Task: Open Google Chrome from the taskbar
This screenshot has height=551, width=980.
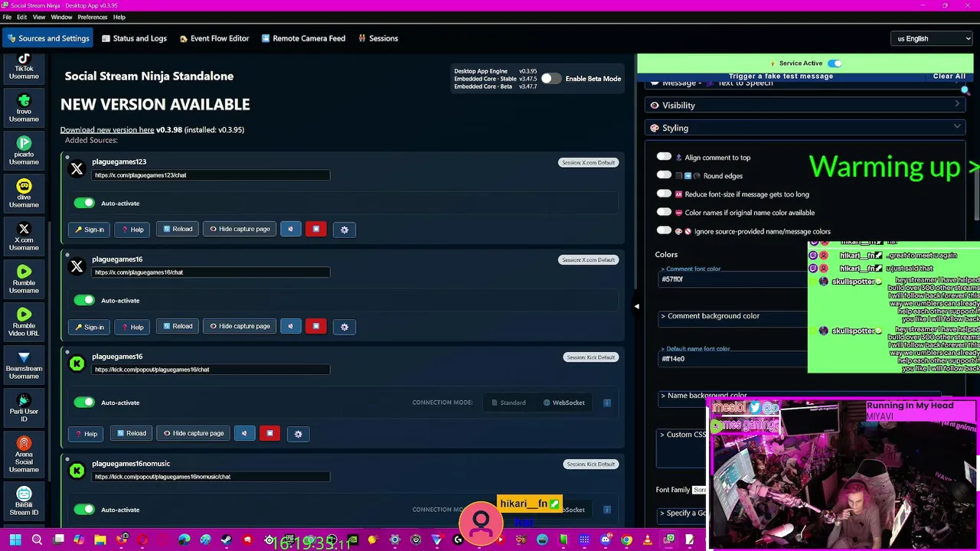Action: (x=626, y=540)
